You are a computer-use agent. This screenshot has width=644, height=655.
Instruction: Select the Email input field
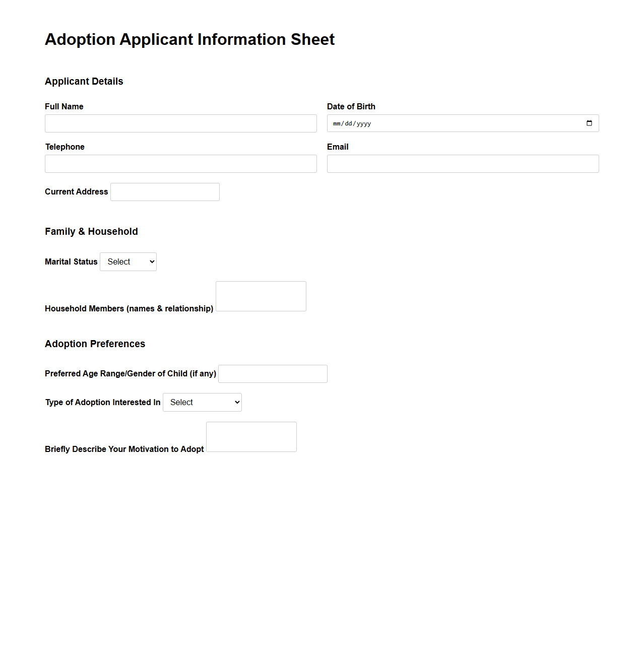tap(463, 164)
